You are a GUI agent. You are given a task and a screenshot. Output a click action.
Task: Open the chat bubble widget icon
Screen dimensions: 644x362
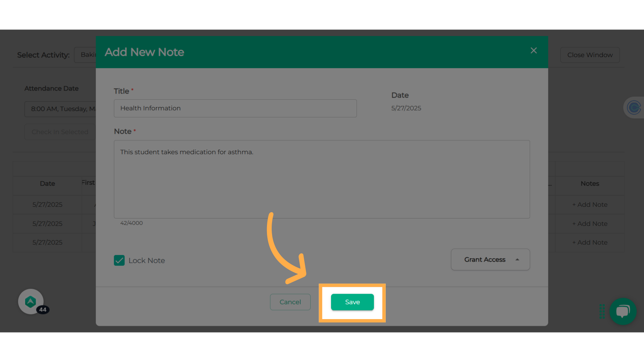(623, 311)
